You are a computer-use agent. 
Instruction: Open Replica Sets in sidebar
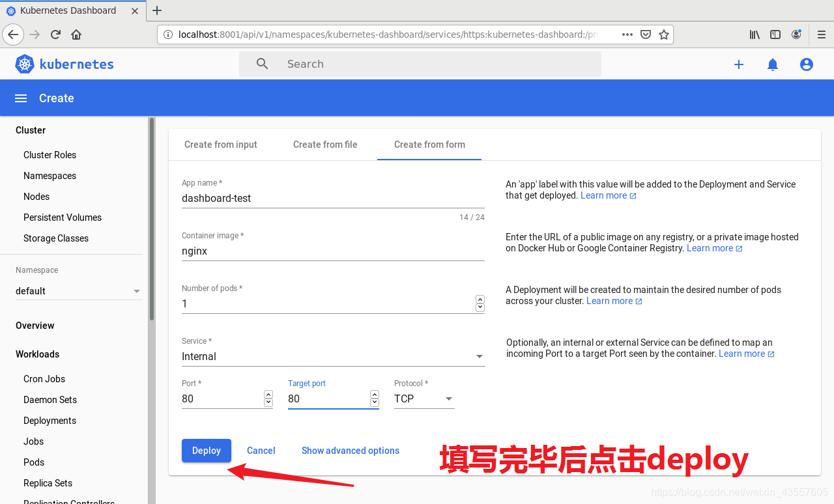point(48,483)
